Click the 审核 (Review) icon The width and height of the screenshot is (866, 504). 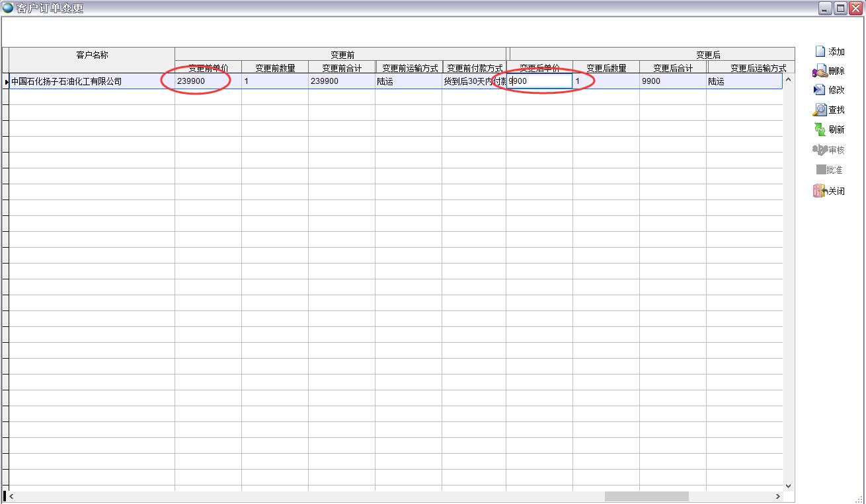pos(820,150)
